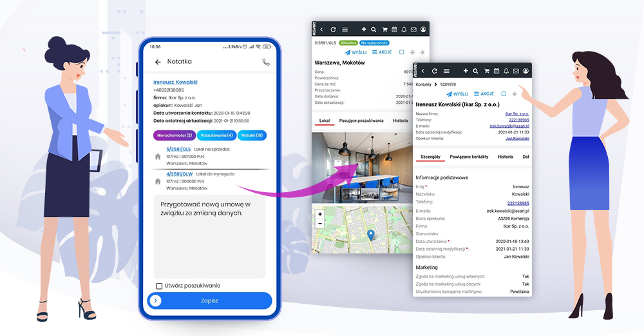The height and width of the screenshot is (336, 644).
Task: Tick the Utwórz poszukiwanie checkbox
Action: (x=159, y=286)
